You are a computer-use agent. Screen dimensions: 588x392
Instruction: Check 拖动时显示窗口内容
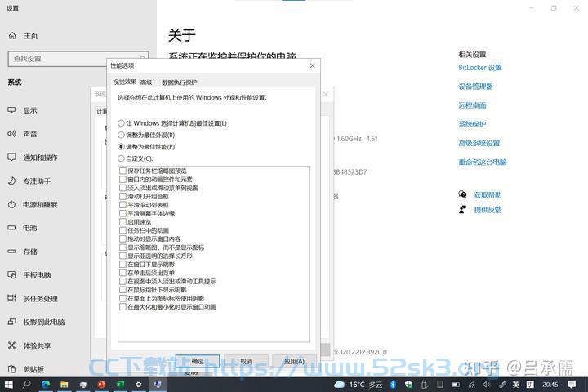click(122, 239)
